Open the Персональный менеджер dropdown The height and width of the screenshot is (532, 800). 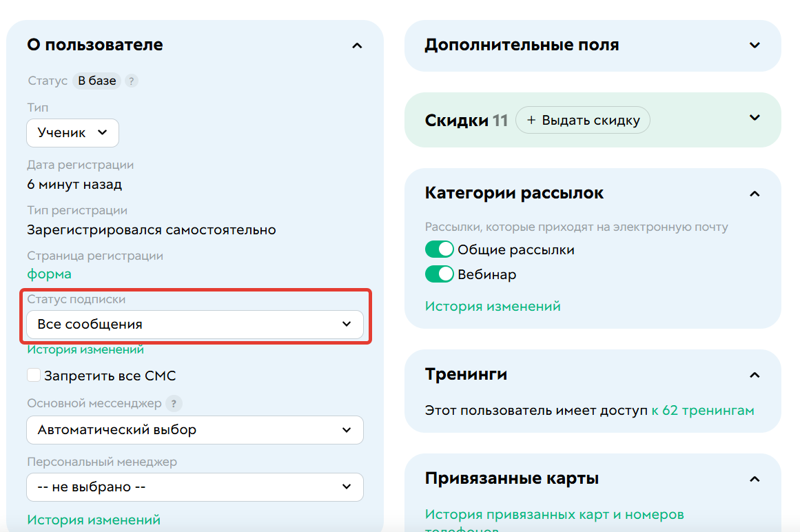click(x=195, y=487)
